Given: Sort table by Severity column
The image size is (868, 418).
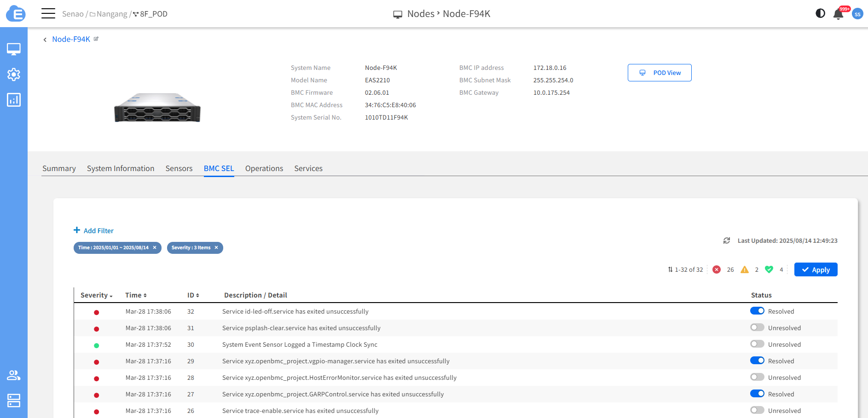Looking at the screenshot, I should (x=96, y=295).
